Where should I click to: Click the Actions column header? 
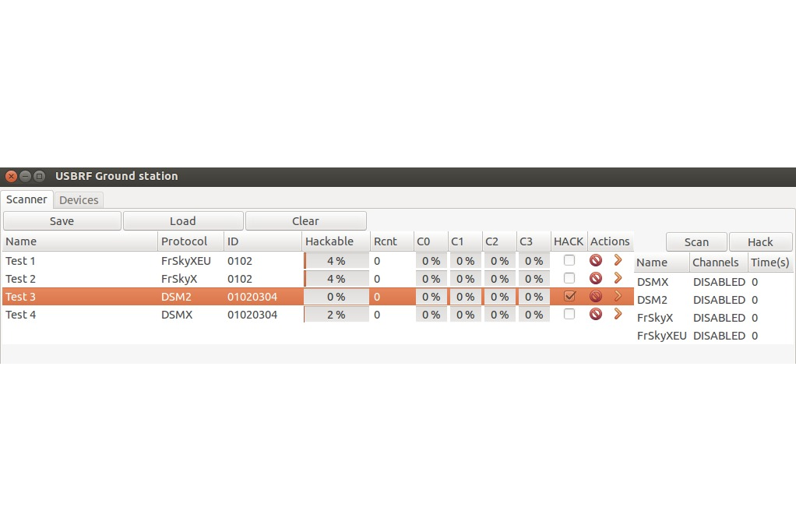pyautogui.click(x=610, y=241)
